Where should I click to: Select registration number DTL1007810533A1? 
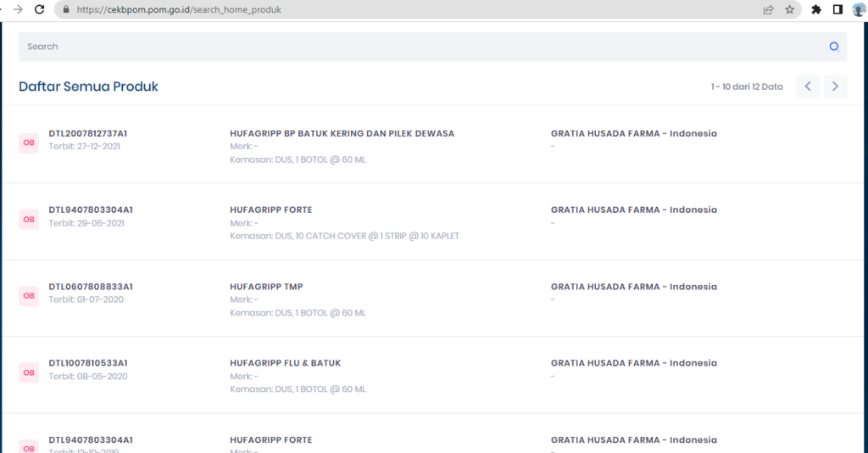click(x=88, y=363)
